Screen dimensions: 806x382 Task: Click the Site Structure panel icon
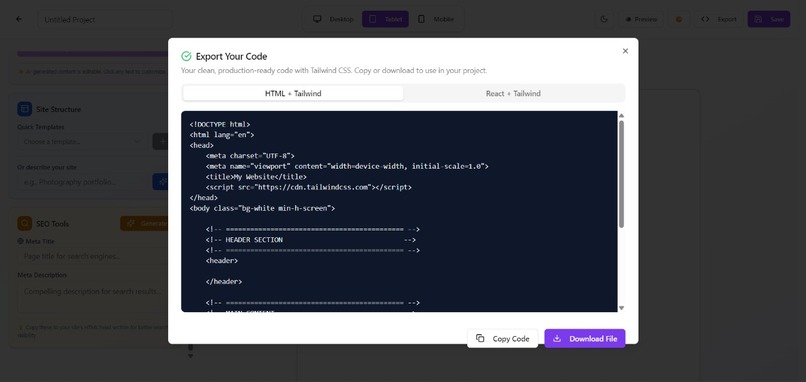coord(24,109)
